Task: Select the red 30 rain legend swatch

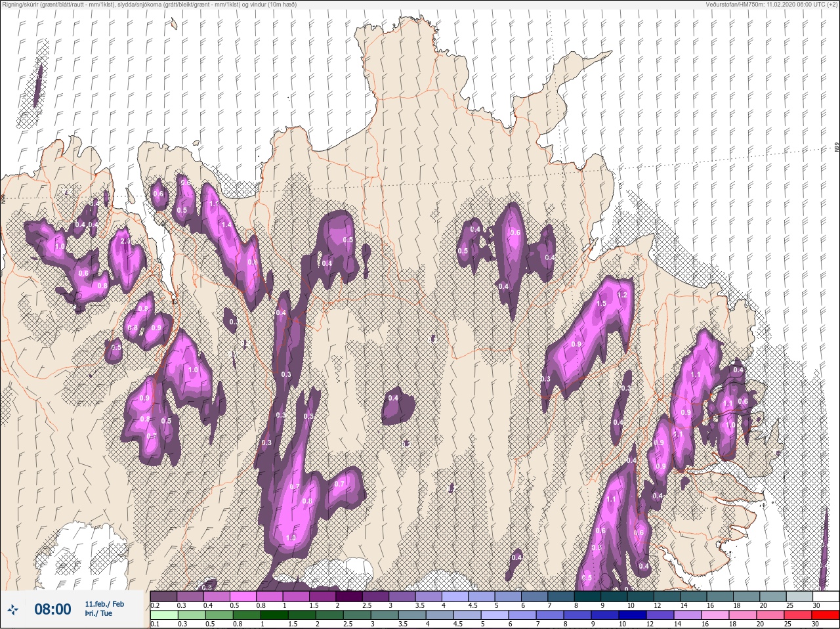Action: pyautogui.click(x=825, y=615)
